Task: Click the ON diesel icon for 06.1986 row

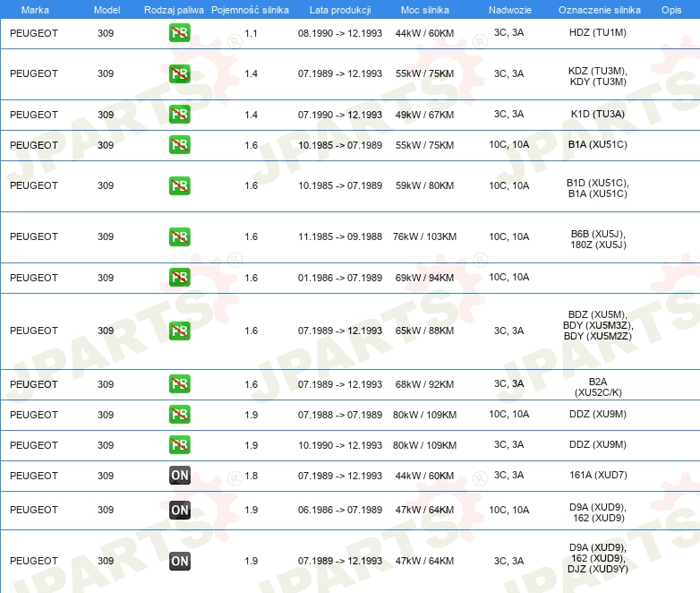Action: (x=179, y=510)
